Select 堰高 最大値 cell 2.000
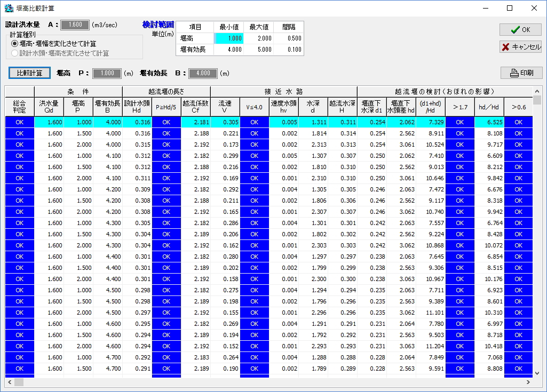The image size is (547, 392). pyautogui.click(x=258, y=38)
